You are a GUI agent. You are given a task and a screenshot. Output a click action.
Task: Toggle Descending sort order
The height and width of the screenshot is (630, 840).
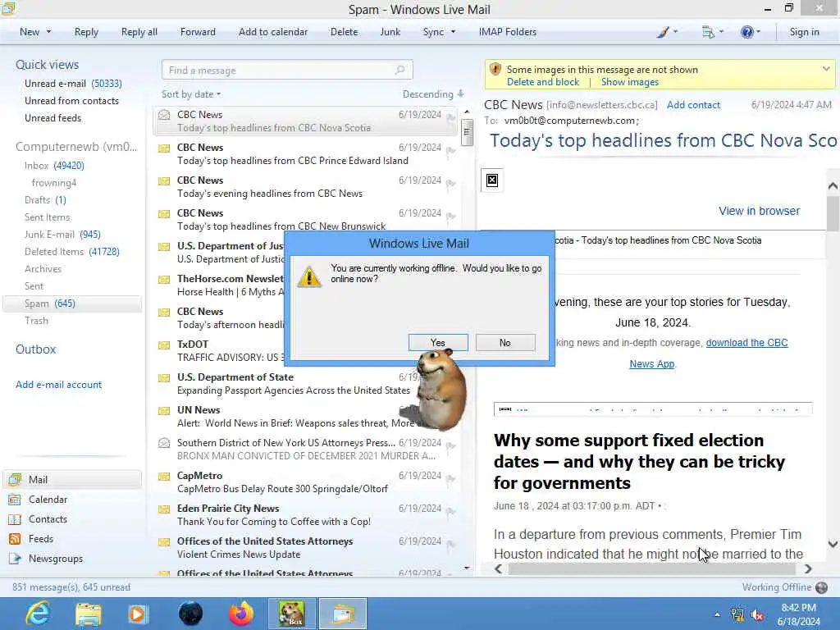(433, 94)
